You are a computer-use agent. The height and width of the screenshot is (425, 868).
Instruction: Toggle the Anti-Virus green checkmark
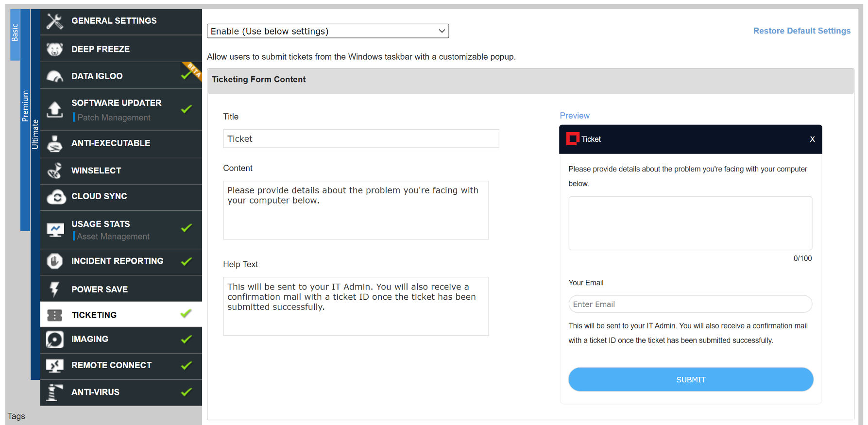pos(186,392)
